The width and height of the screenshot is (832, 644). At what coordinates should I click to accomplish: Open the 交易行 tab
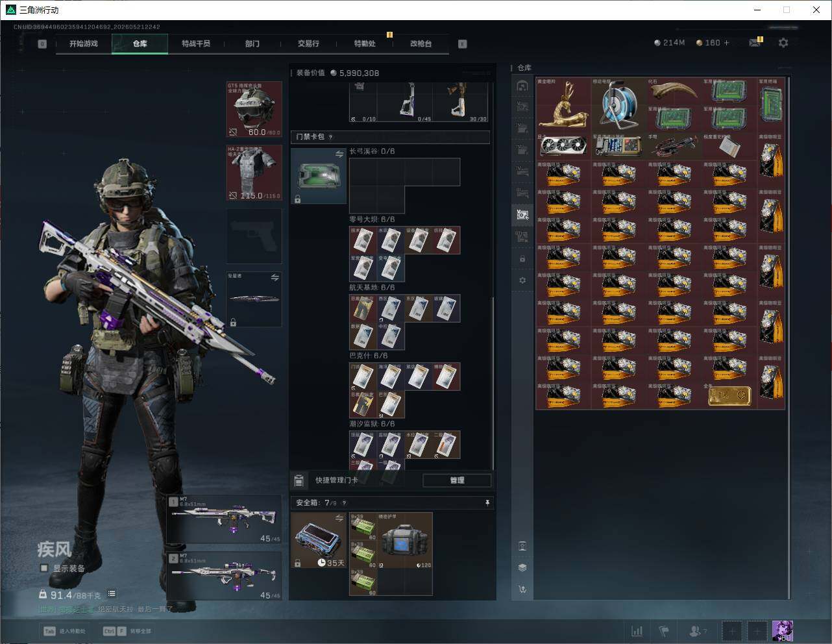tap(308, 43)
